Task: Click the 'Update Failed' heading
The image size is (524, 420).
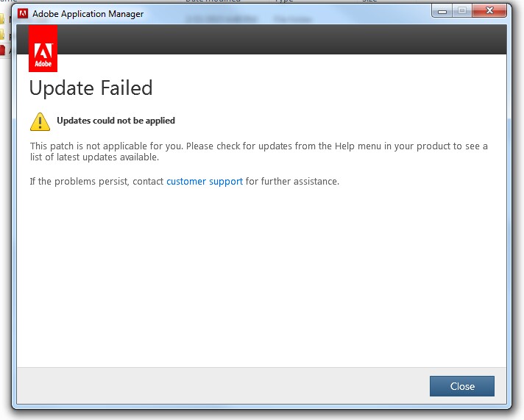Action: (x=91, y=88)
